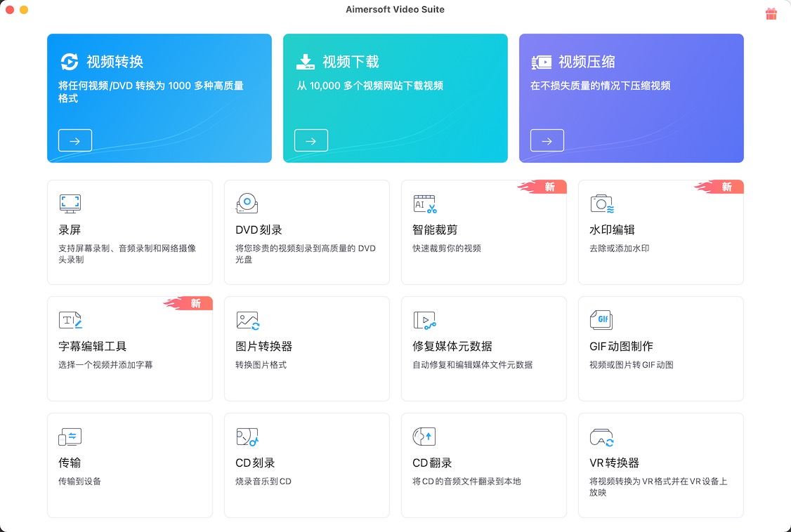Click the CD刻录 music disc icon
791x532 pixels.
click(247, 437)
